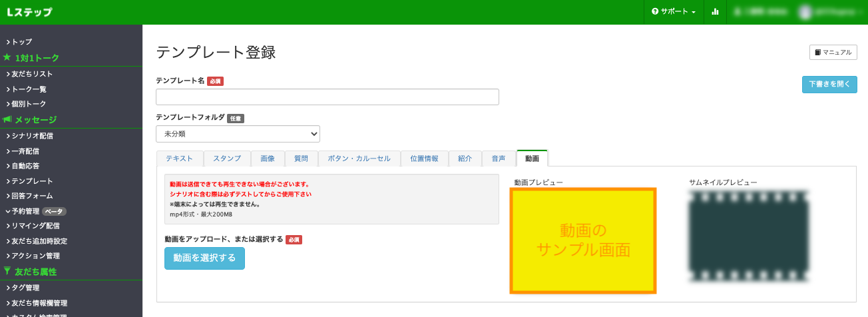
Task: Go to シナリオ配信 in sidebar
Action: tap(32, 136)
